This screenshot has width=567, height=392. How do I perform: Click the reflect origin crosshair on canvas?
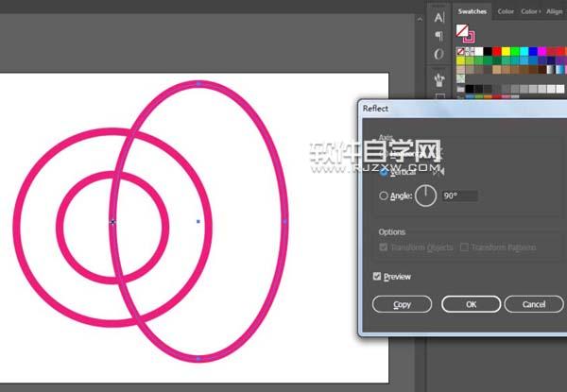[x=112, y=222]
